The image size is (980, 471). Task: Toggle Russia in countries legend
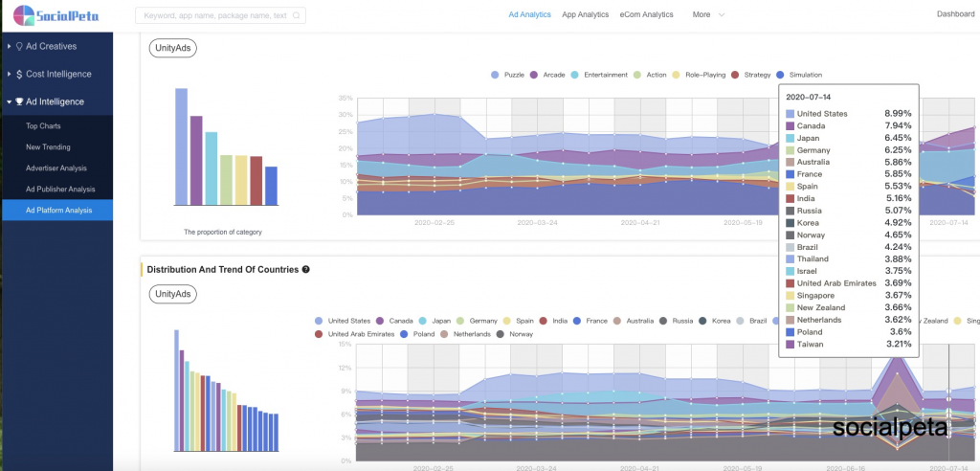click(x=677, y=321)
